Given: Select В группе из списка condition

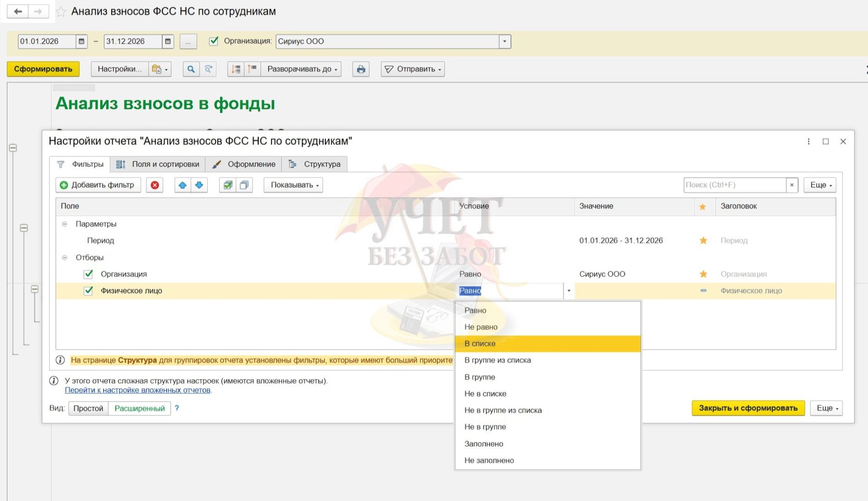Looking at the screenshot, I should click(548, 360).
